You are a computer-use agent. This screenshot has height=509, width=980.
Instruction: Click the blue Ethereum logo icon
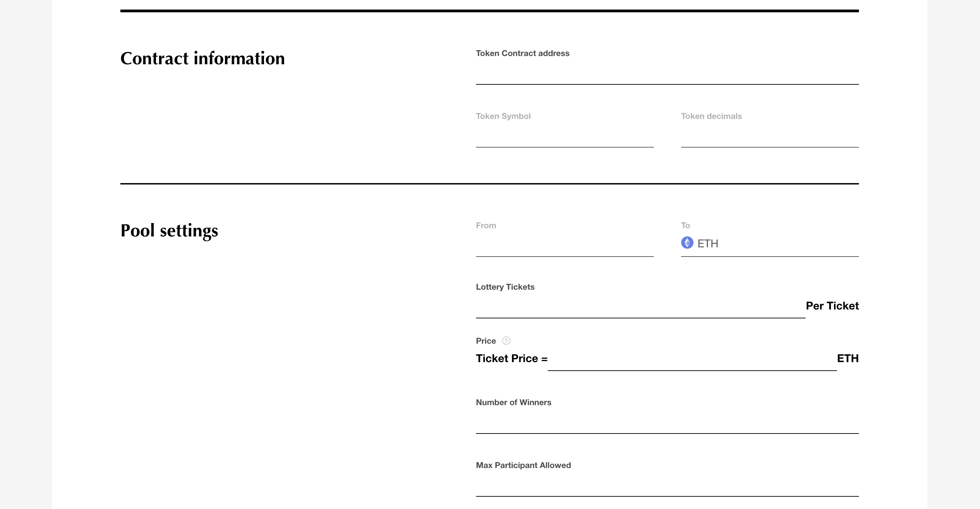687,243
